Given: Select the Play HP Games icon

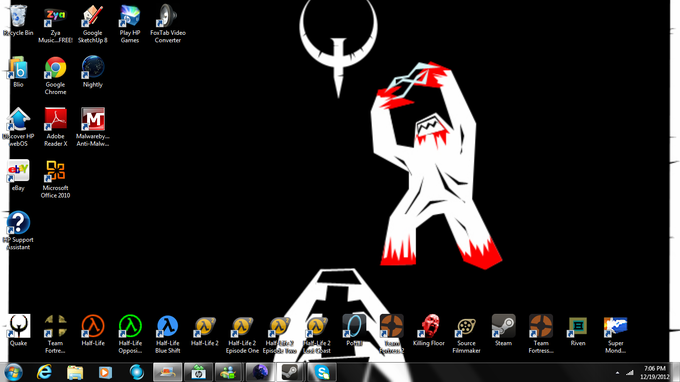Looking at the screenshot, I should tap(130, 24).
